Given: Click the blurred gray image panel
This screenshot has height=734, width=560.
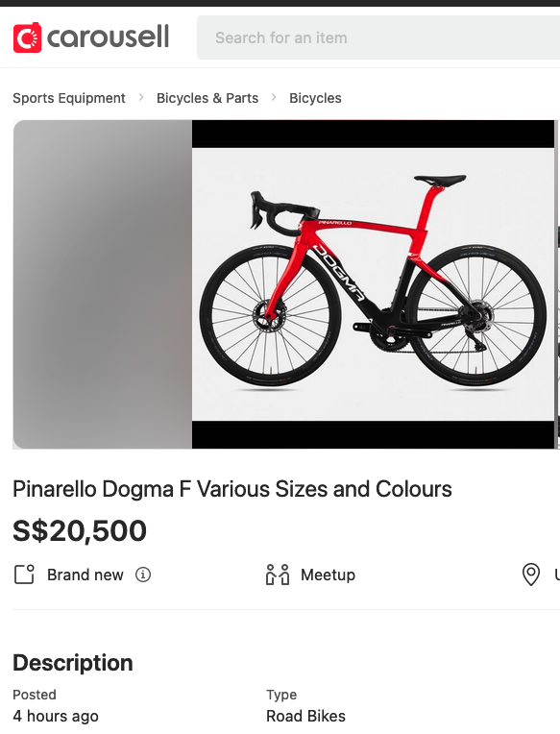Looking at the screenshot, I should click(103, 284).
